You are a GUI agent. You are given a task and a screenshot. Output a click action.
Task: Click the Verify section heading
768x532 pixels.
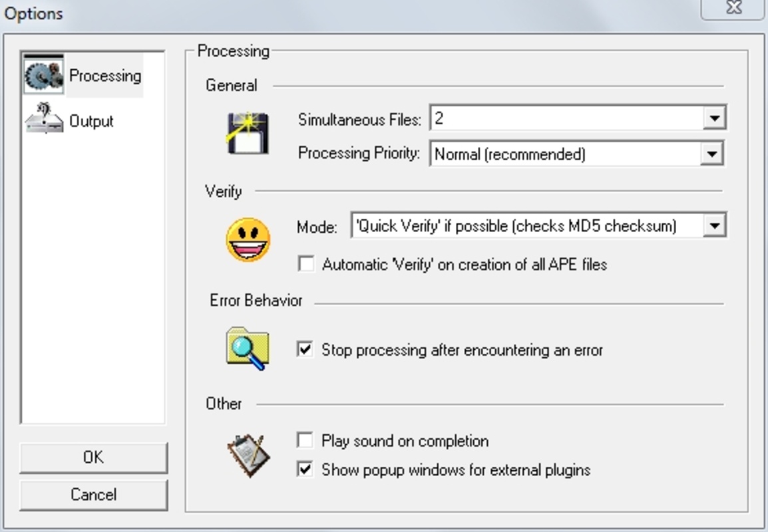224,192
